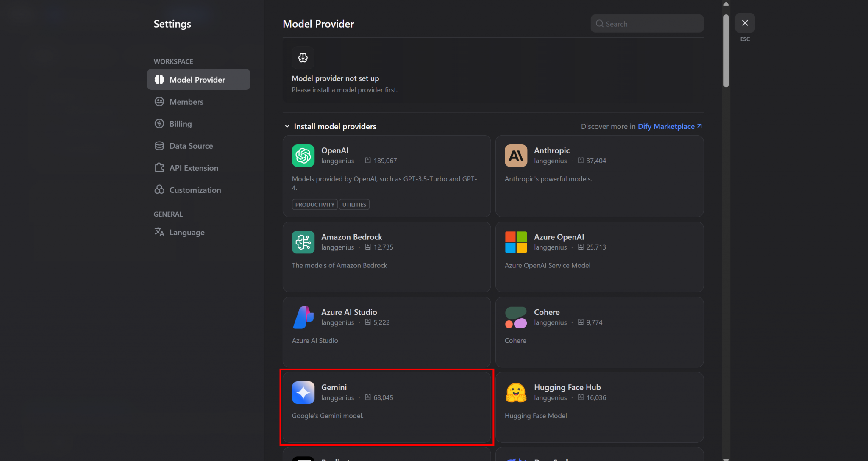Click the vertical scrollbar thumb
This screenshot has width=868, height=461.
(726, 51)
